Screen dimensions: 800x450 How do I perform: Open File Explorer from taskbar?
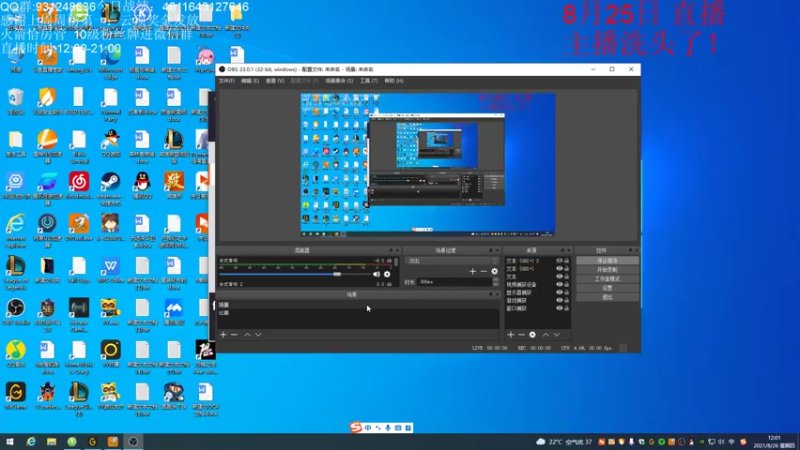(x=52, y=442)
